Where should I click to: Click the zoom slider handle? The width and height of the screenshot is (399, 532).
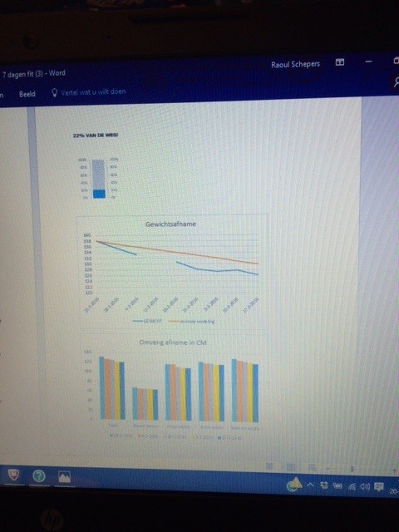pyautogui.click(x=352, y=469)
